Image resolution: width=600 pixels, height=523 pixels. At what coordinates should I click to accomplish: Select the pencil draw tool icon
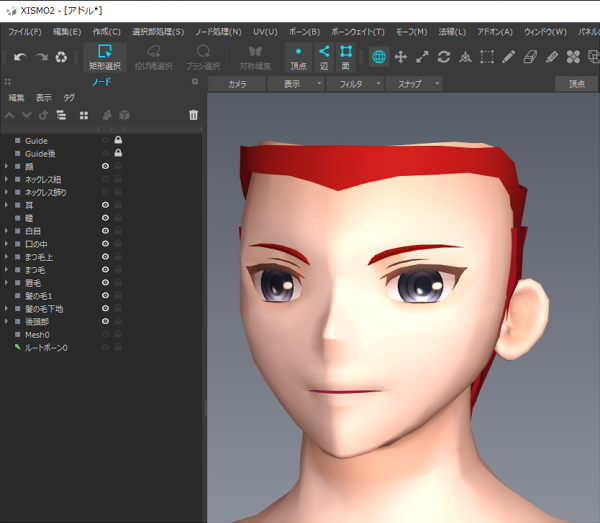coord(508,57)
